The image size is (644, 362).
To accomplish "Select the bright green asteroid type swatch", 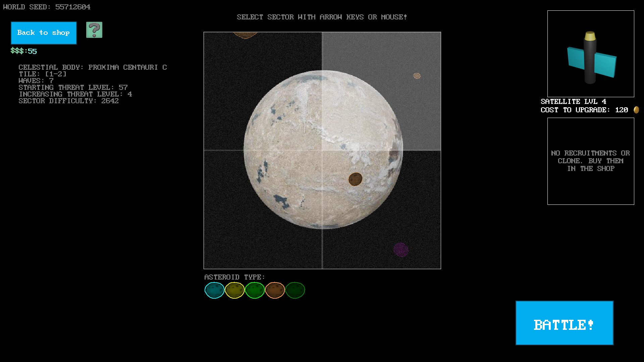I will pyautogui.click(x=255, y=290).
